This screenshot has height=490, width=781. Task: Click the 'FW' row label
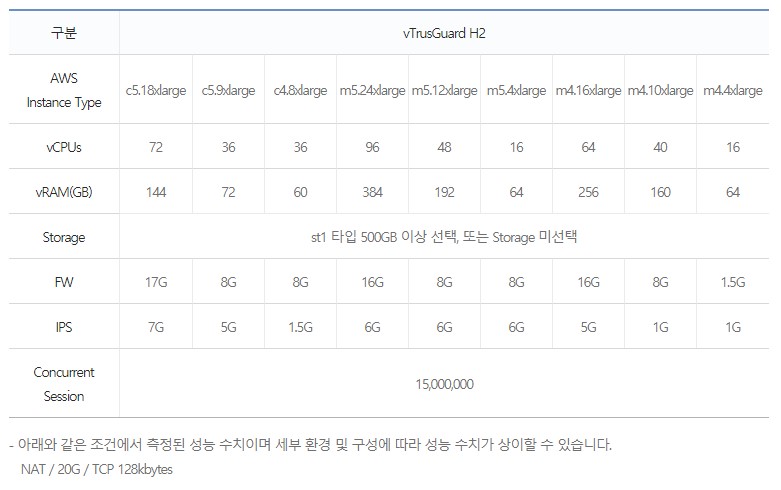click(64, 282)
